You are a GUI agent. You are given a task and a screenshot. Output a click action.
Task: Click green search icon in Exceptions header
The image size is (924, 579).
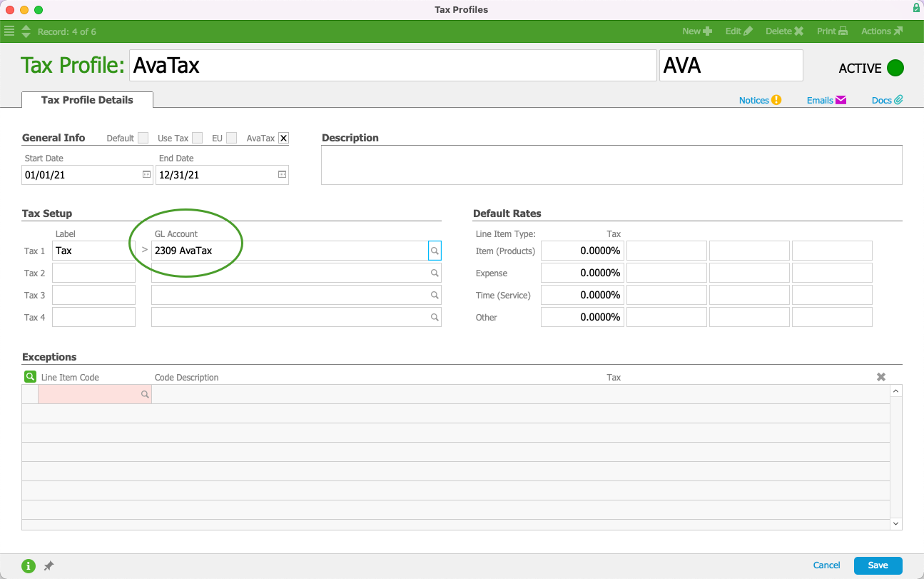(30, 376)
